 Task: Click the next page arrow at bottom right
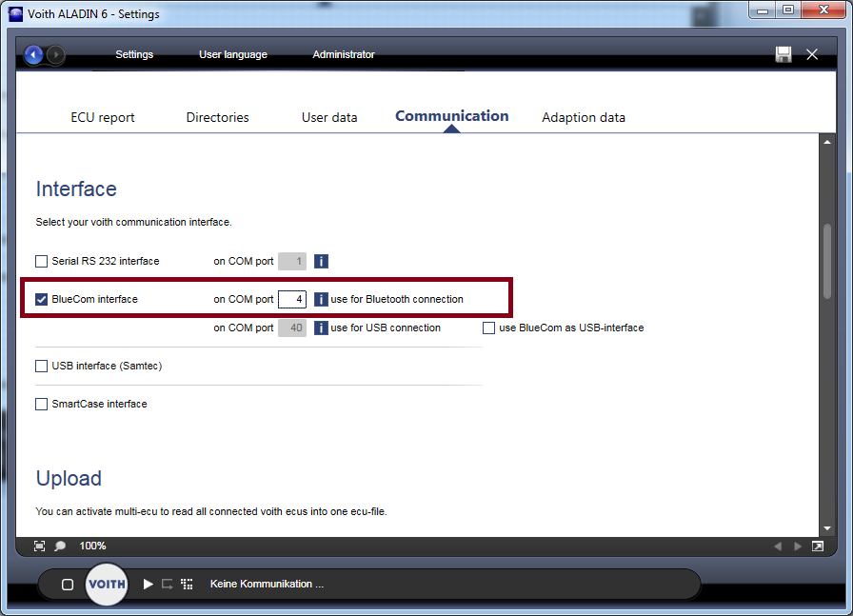tap(798, 546)
